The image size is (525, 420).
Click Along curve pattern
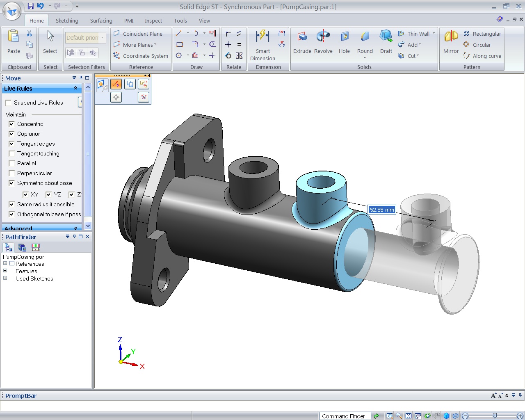(482, 56)
